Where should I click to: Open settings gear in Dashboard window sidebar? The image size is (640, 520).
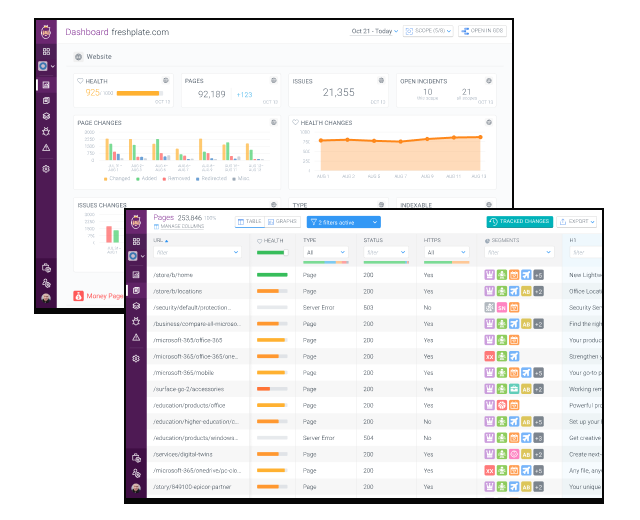point(46,169)
